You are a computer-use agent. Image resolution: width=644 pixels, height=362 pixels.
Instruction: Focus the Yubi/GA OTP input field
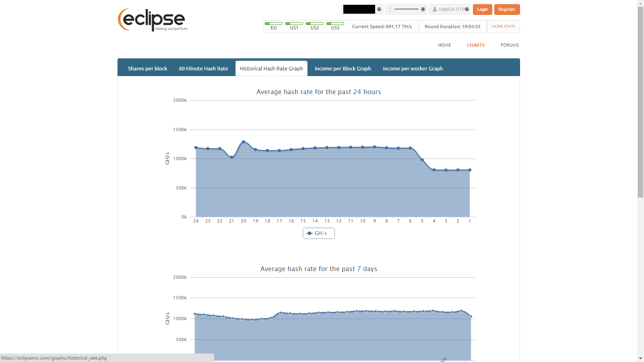pyautogui.click(x=450, y=9)
